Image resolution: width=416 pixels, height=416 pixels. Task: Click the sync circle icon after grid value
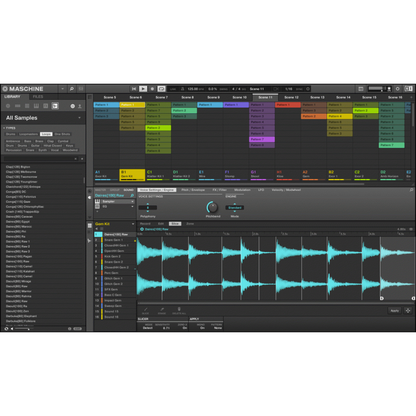tap(308, 89)
